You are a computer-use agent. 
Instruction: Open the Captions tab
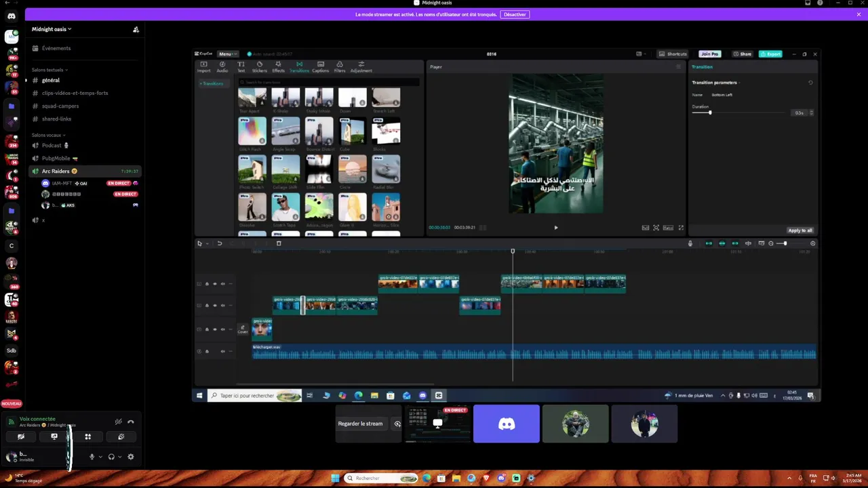[x=321, y=66]
